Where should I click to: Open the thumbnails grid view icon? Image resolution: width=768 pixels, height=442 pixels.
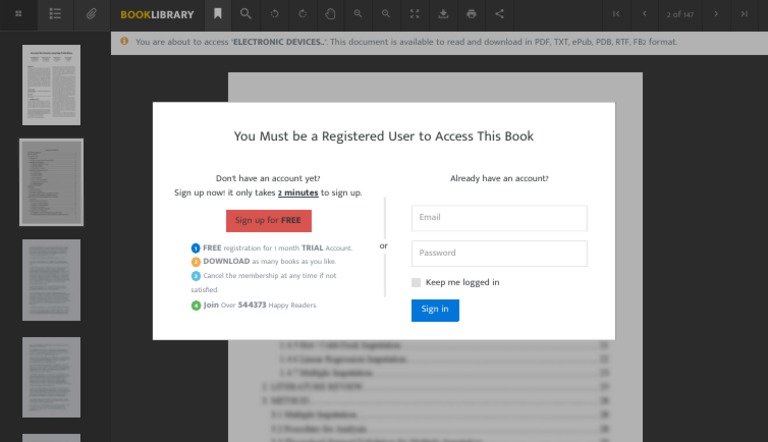[x=18, y=14]
